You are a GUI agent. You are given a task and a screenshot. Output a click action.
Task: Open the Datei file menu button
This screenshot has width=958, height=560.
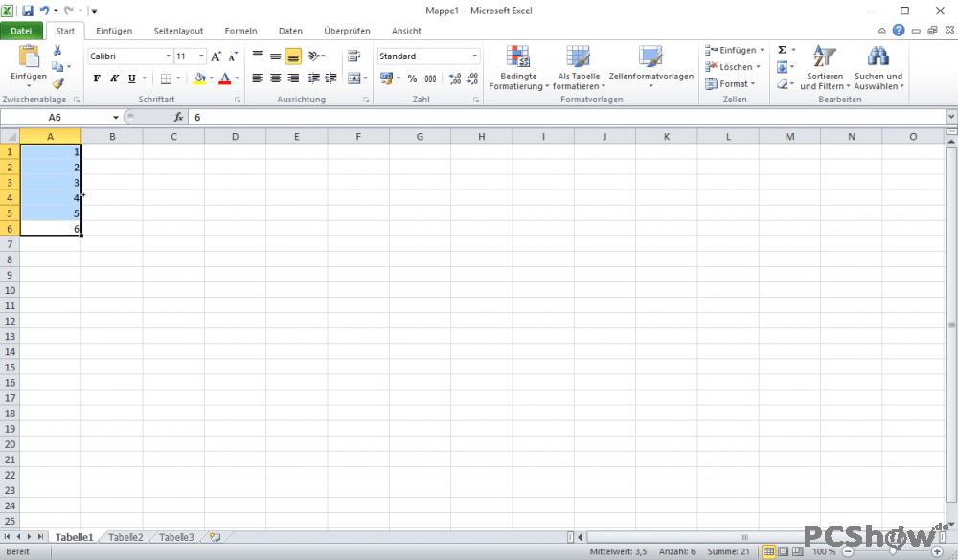click(21, 31)
